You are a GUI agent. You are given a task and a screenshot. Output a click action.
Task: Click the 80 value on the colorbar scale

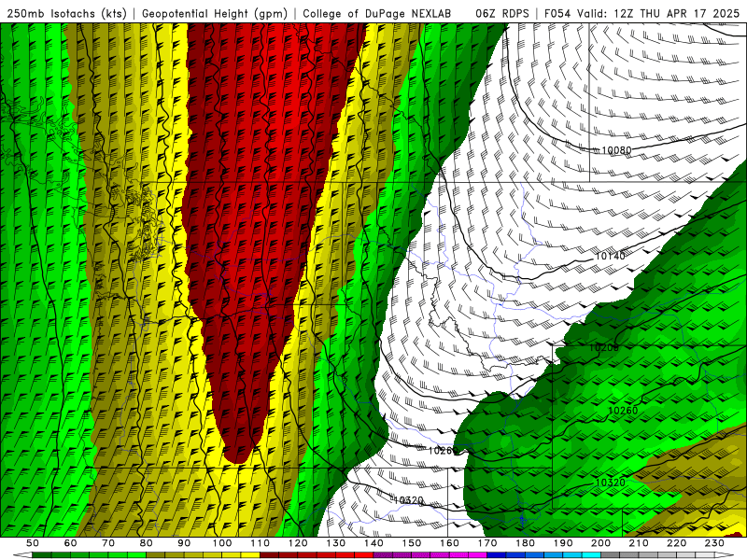147,543
